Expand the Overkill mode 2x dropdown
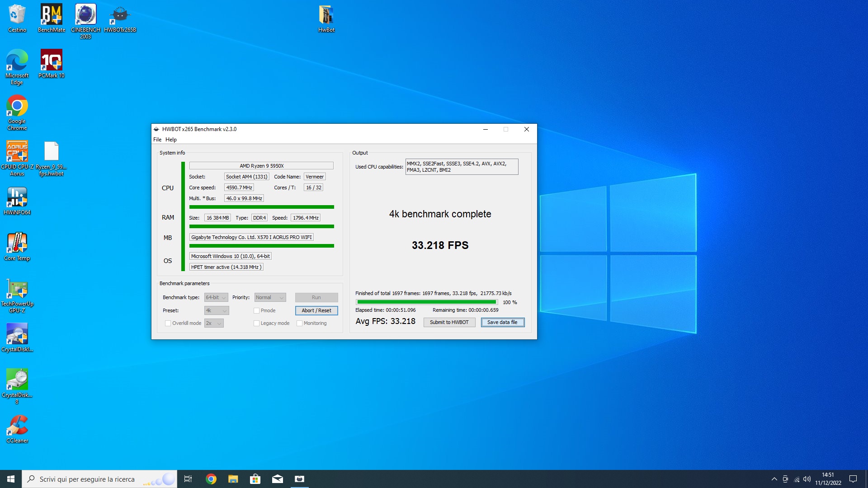 coord(214,323)
